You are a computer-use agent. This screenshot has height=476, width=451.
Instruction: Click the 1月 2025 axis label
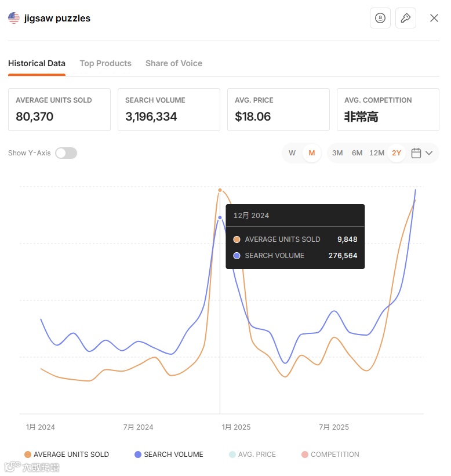point(236,427)
